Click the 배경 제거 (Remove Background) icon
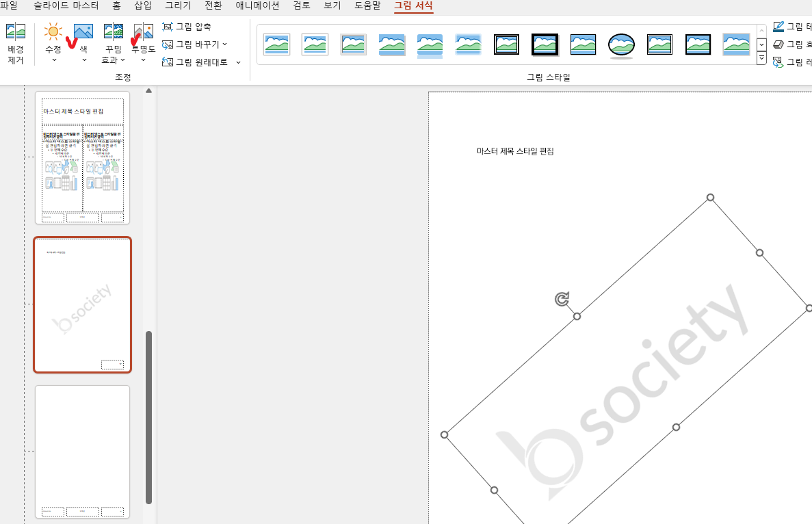This screenshot has height=524, width=812. [16, 32]
